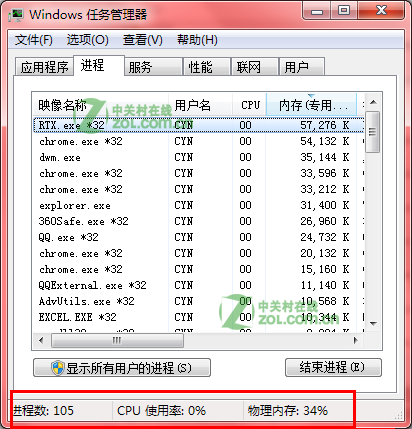Click the vertical scrollbar down arrow
This screenshot has height=429, width=412.
373,323
